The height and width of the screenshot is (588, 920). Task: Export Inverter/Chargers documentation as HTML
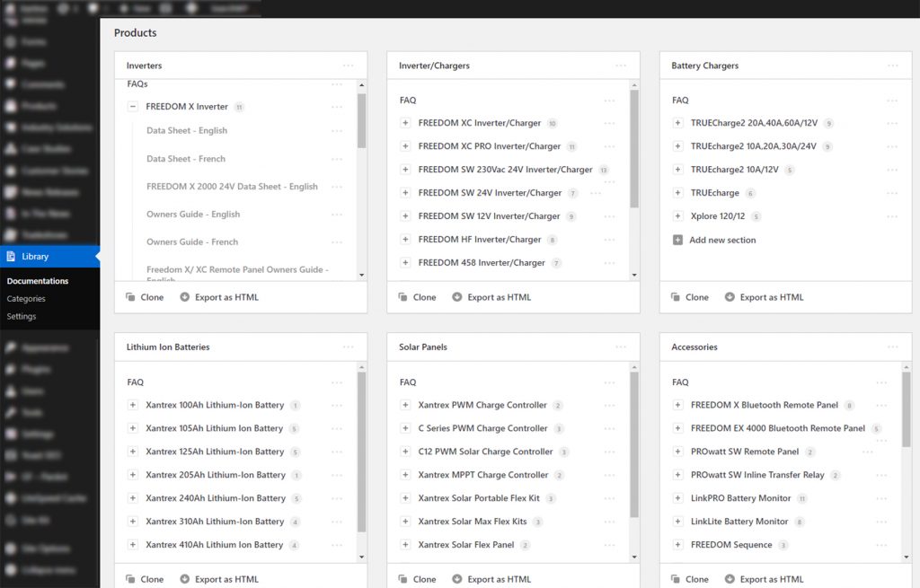[491, 297]
